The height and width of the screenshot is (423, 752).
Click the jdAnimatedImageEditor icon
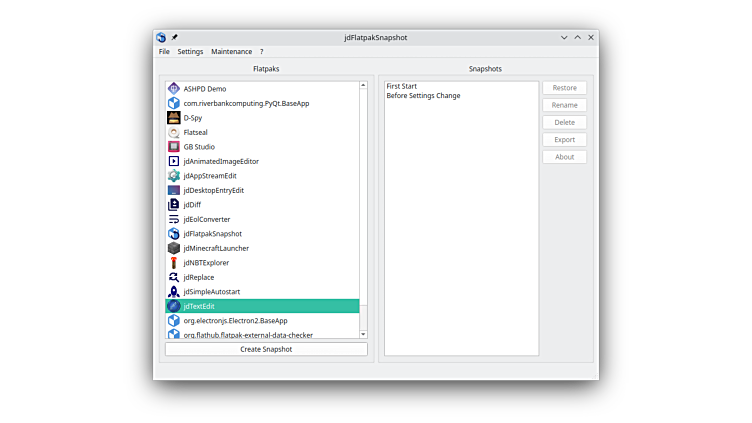coord(173,161)
